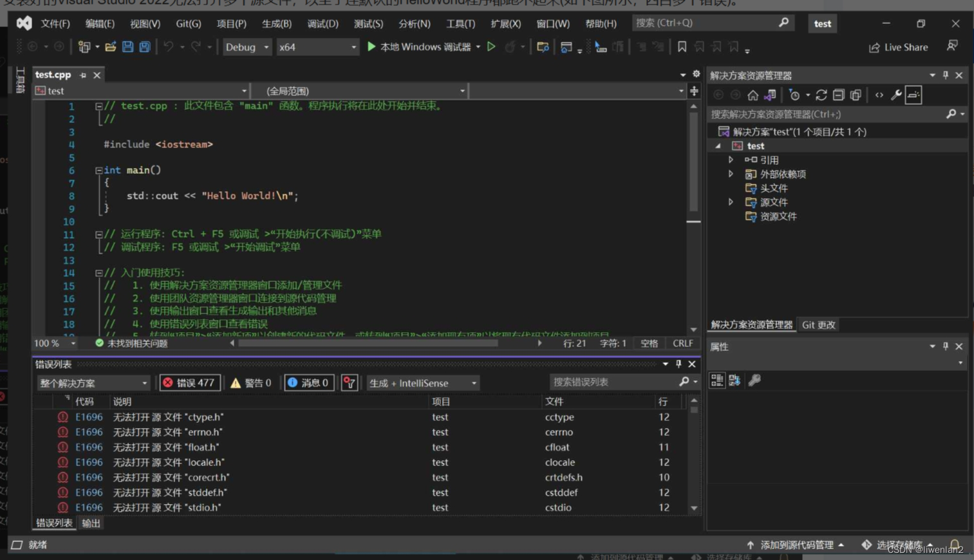Click the editor horizontal scrollbar

point(368,344)
